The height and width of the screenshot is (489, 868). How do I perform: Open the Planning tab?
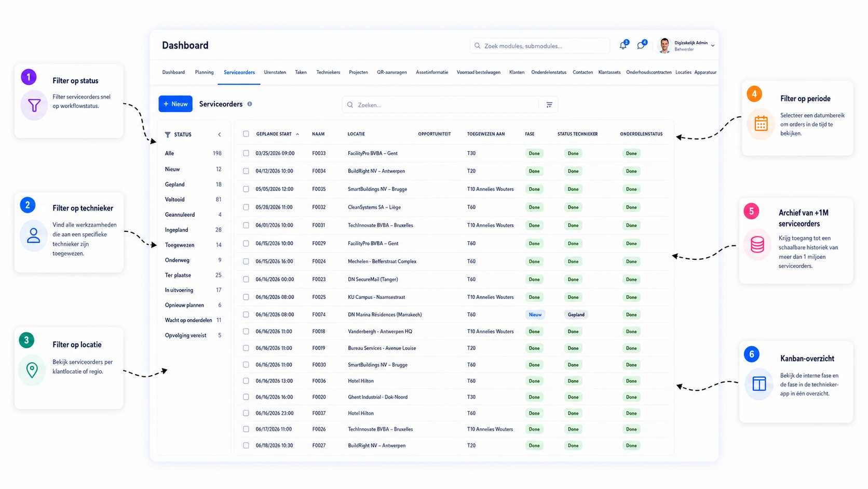point(204,72)
